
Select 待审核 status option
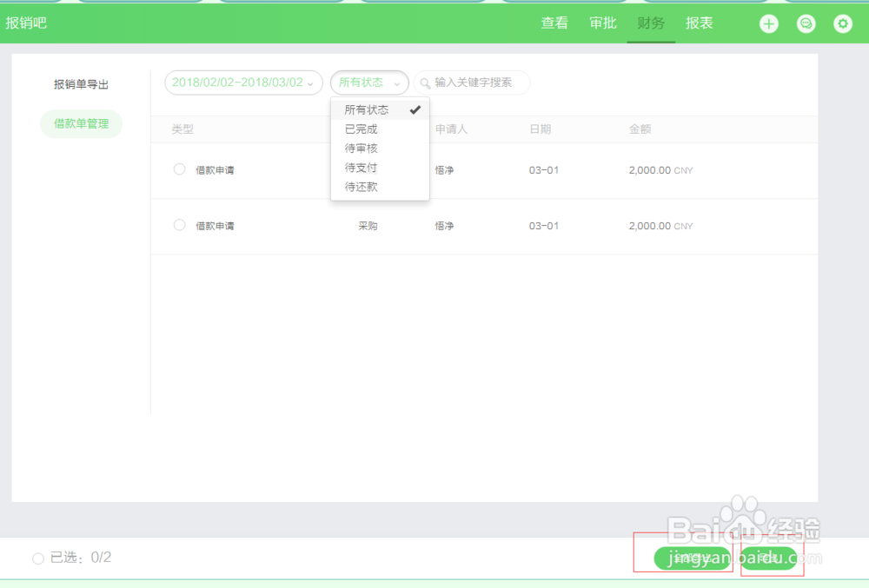(360, 148)
